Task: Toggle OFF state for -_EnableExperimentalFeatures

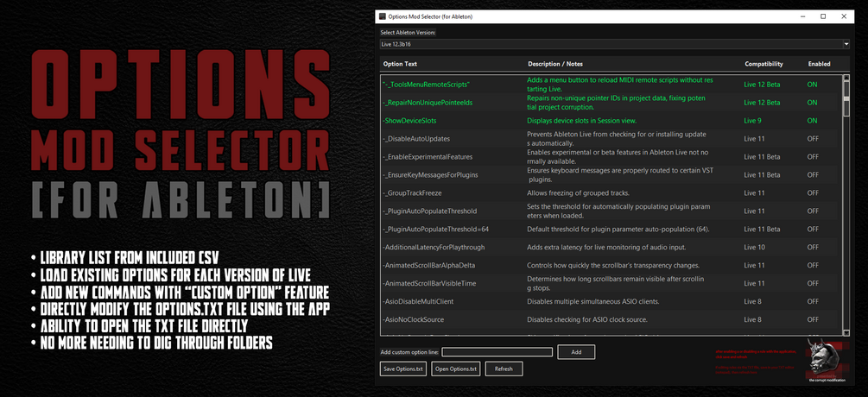Action: (813, 157)
